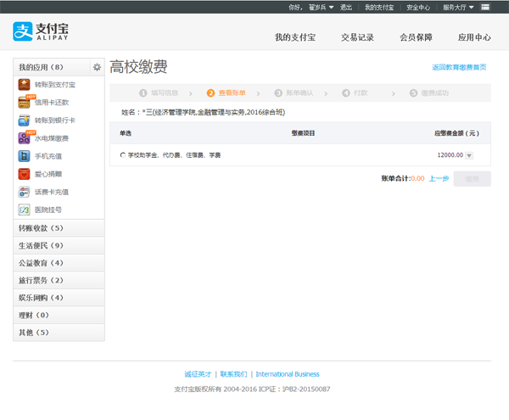This screenshot has height=420, width=509.
Task: Expand the 转账收款 (5) section
Action: pos(59,228)
